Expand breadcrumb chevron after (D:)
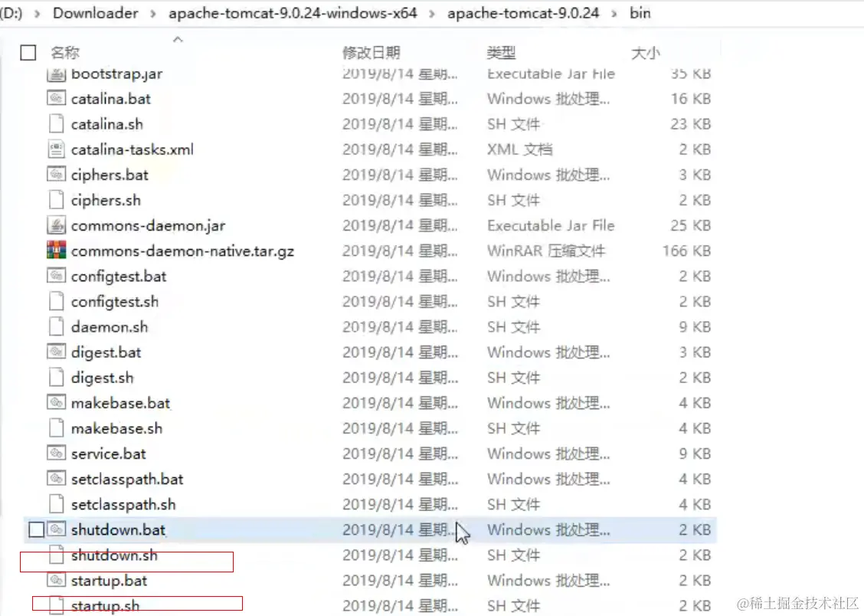 tap(38, 13)
